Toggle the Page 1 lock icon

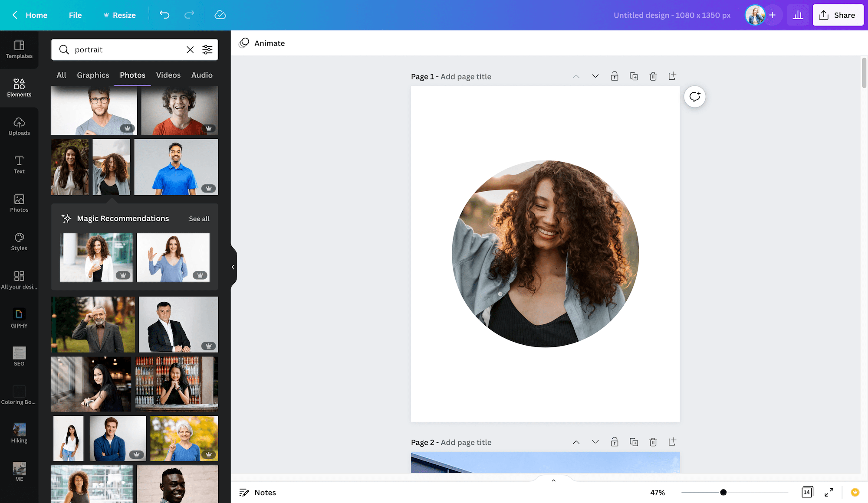615,76
